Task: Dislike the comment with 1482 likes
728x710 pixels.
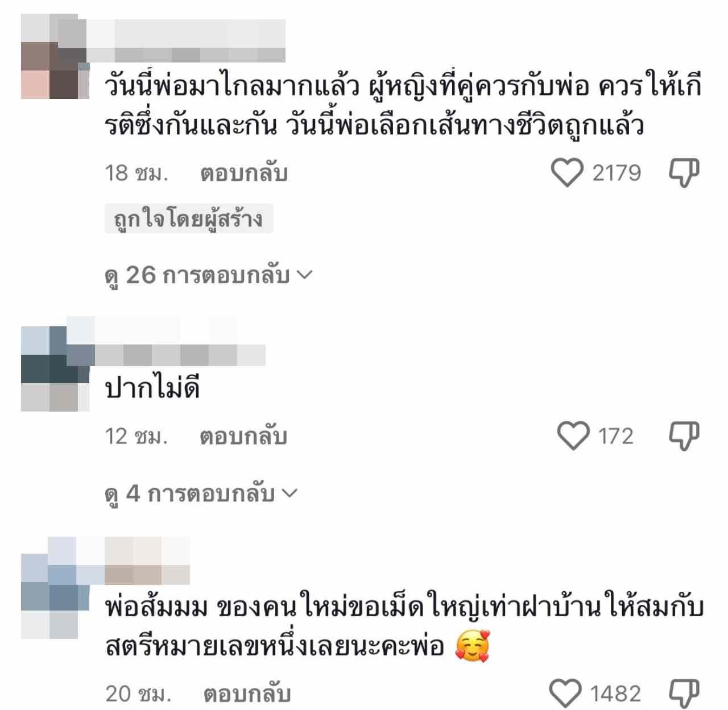Action: [684, 694]
